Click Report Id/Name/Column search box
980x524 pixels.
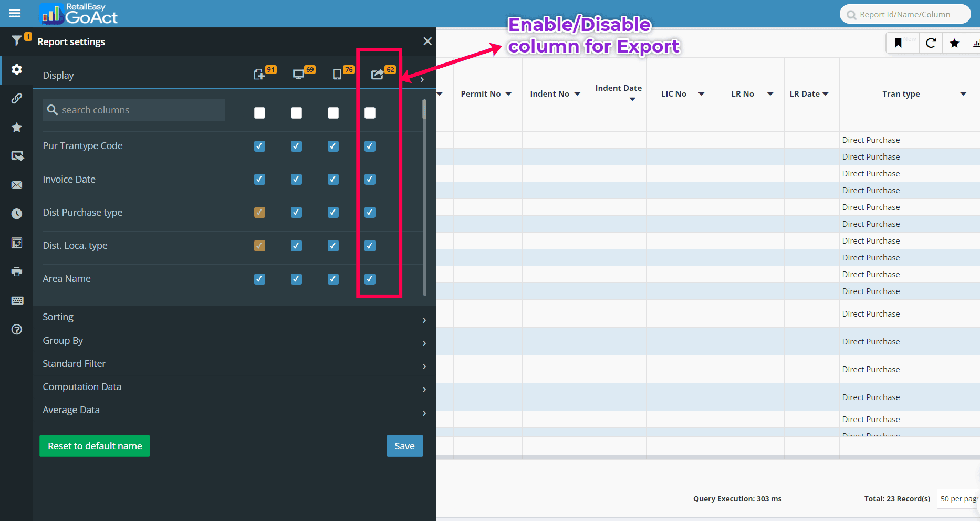coord(905,14)
